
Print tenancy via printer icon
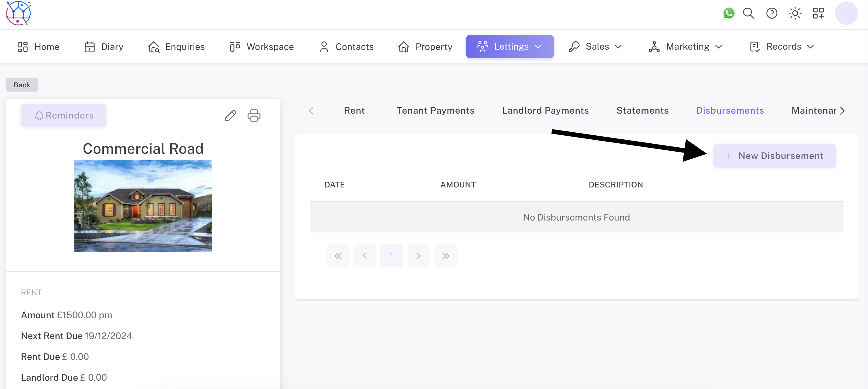pos(254,115)
